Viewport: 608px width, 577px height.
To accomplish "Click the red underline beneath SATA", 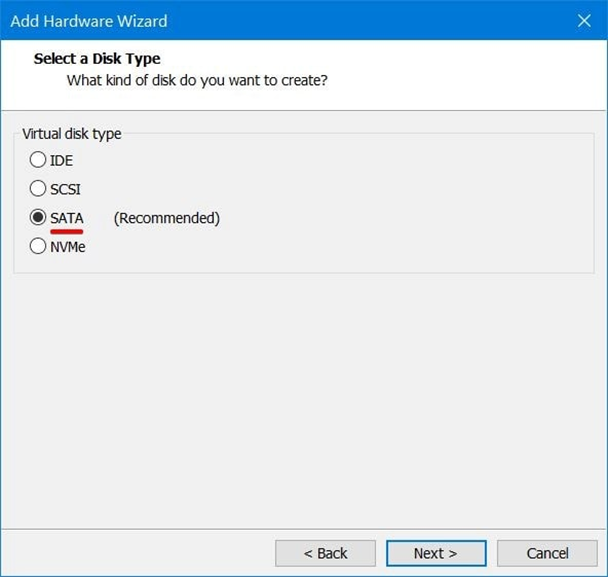I will pos(67,231).
